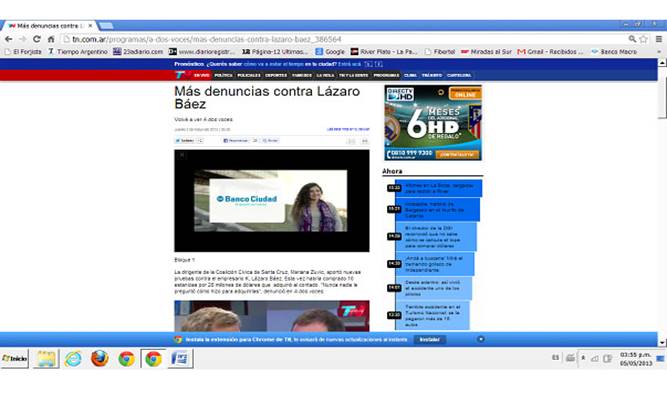
Task: Open the Banco Macro bookmark
Action: coord(625,51)
